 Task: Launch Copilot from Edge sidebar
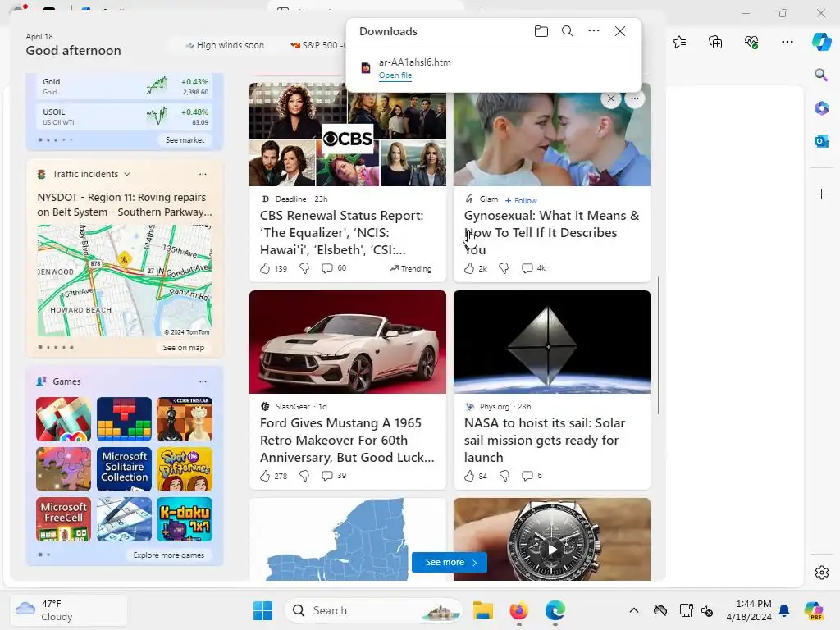coord(821,42)
